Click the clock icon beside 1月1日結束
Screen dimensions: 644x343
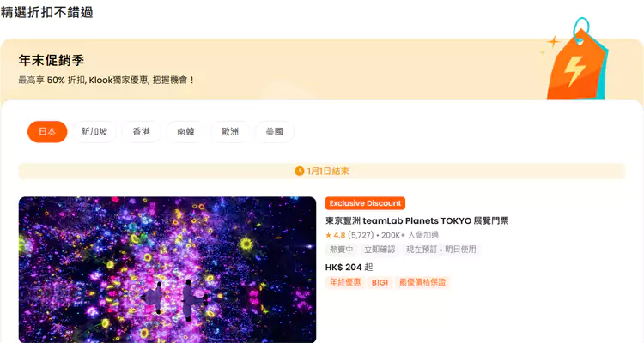(x=300, y=171)
